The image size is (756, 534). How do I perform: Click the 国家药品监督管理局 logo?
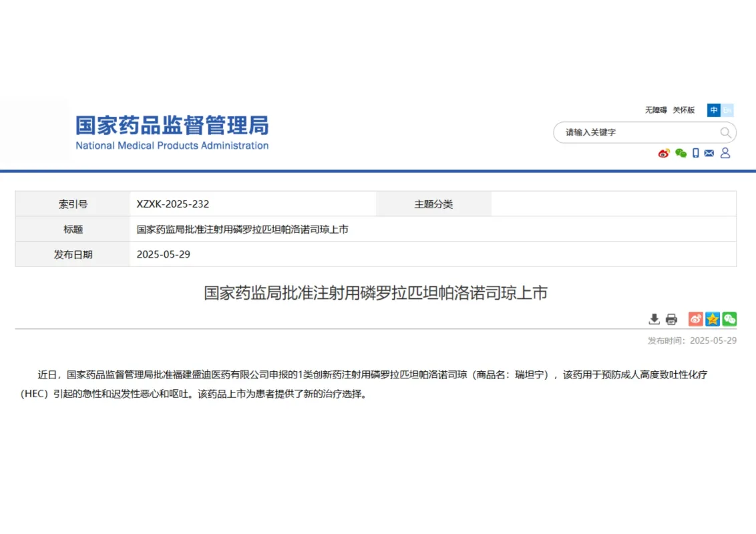click(172, 132)
